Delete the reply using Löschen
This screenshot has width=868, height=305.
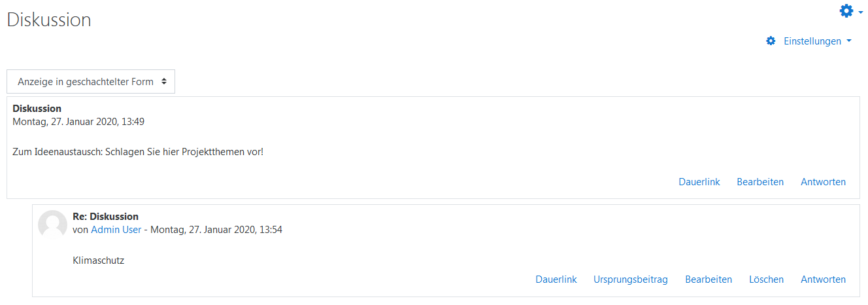click(x=766, y=279)
